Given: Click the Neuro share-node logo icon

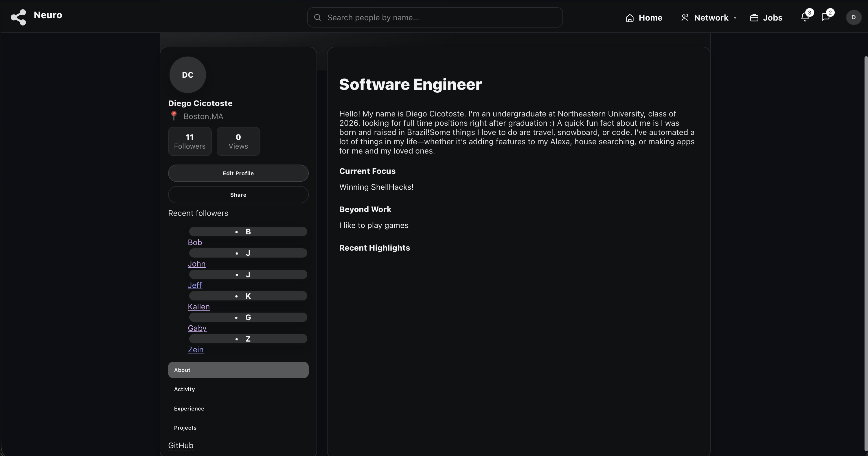Looking at the screenshot, I should point(18,17).
